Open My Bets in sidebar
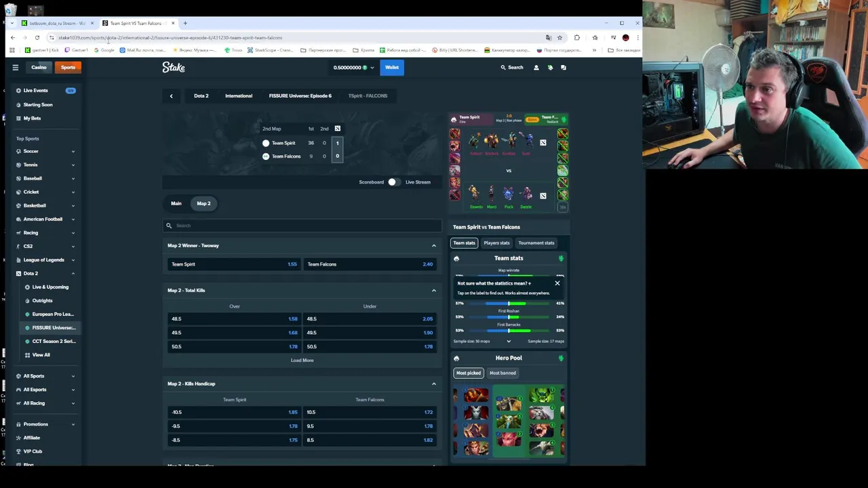The width and height of the screenshot is (868, 488). (x=32, y=118)
